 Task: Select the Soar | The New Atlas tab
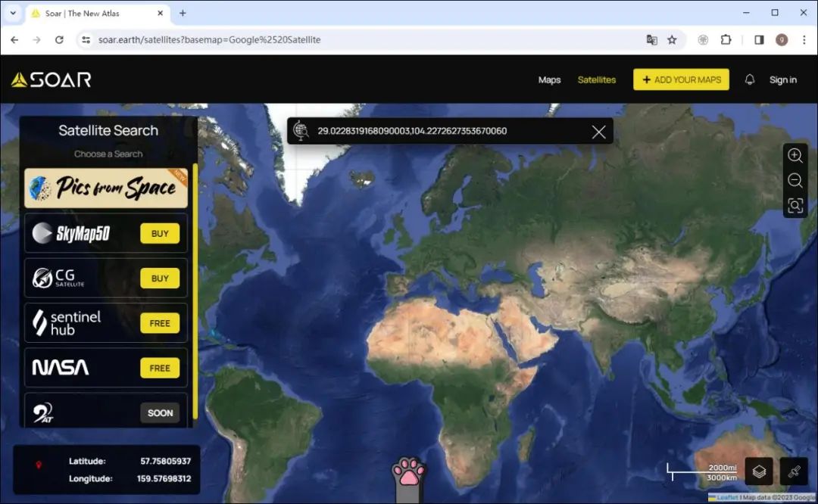[x=98, y=14]
